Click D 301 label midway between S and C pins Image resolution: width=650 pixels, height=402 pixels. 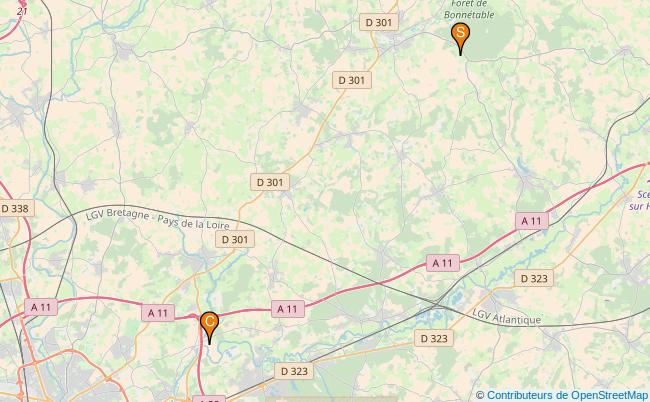(270, 182)
